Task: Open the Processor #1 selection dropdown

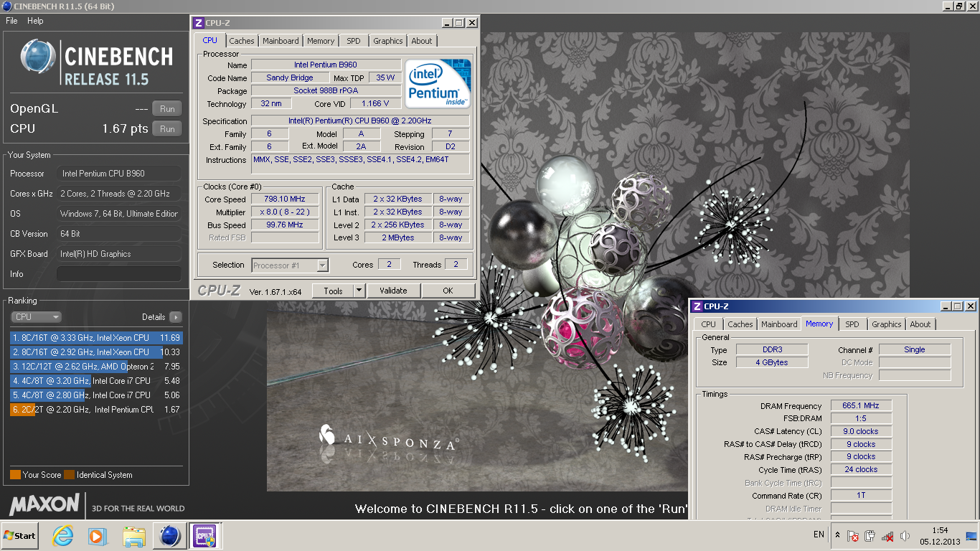Action: pos(290,265)
